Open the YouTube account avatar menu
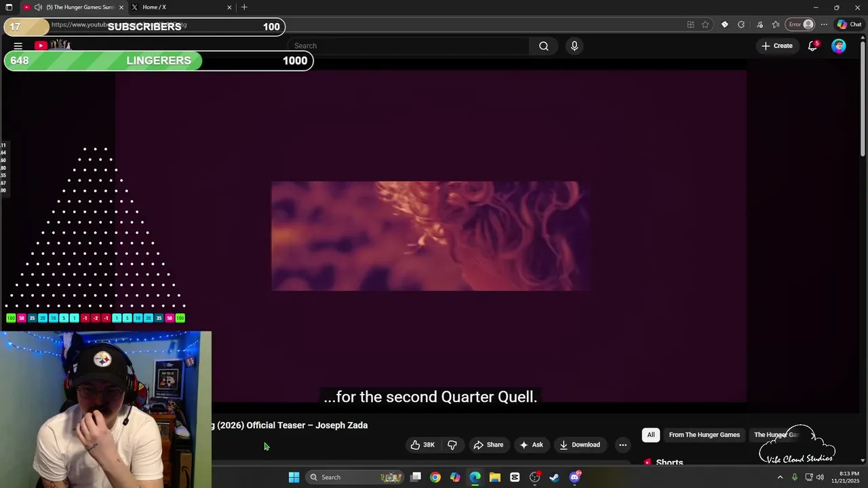Screen dimensions: 868x488 coord(839,46)
